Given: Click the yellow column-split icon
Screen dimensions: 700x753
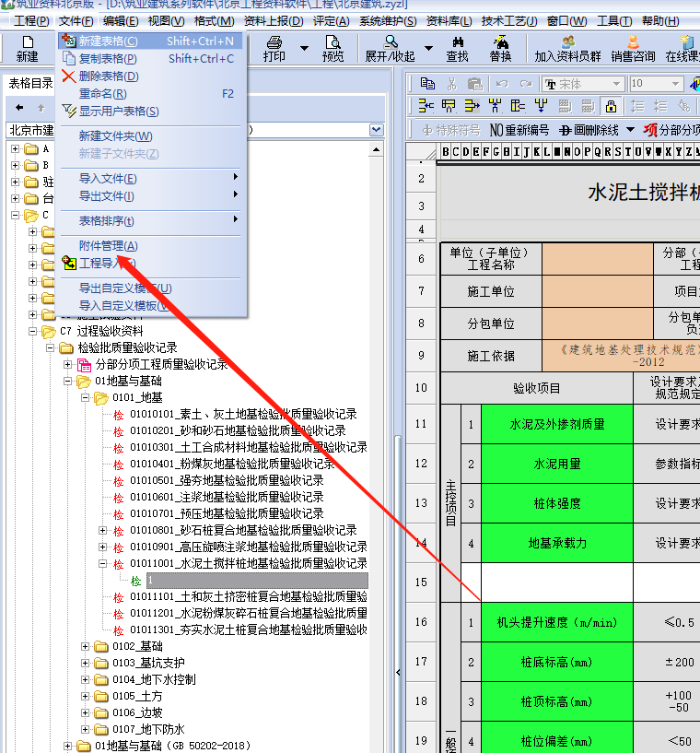Looking at the screenshot, I should pos(495,106).
